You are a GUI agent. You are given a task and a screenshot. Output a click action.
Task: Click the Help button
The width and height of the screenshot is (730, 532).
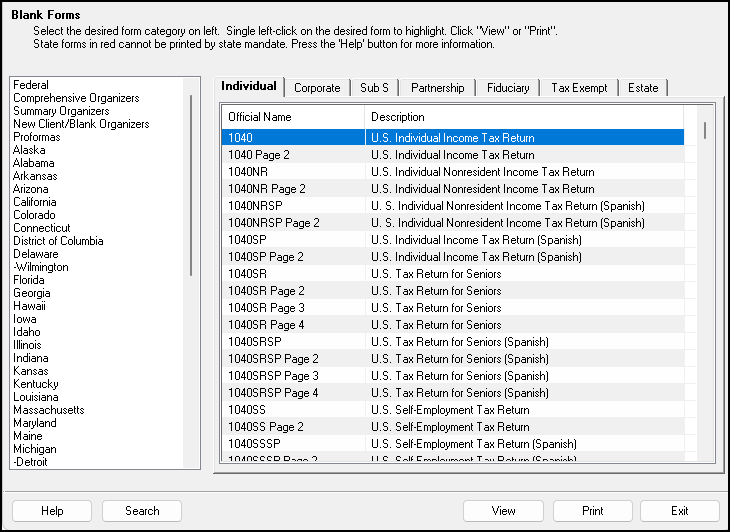52,511
